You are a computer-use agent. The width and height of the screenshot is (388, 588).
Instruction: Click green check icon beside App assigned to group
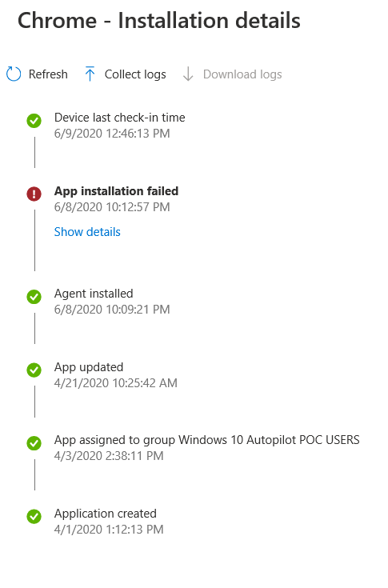(34, 443)
